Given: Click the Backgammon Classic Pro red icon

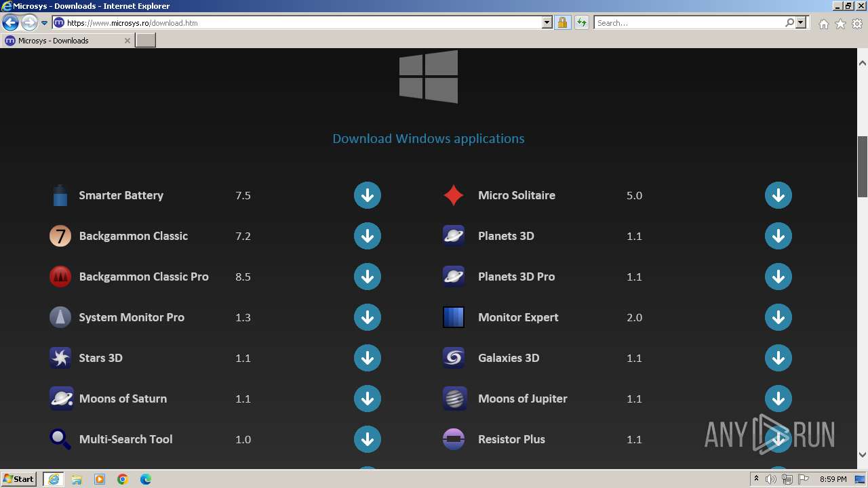Looking at the screenshot, I should (60, 277).
